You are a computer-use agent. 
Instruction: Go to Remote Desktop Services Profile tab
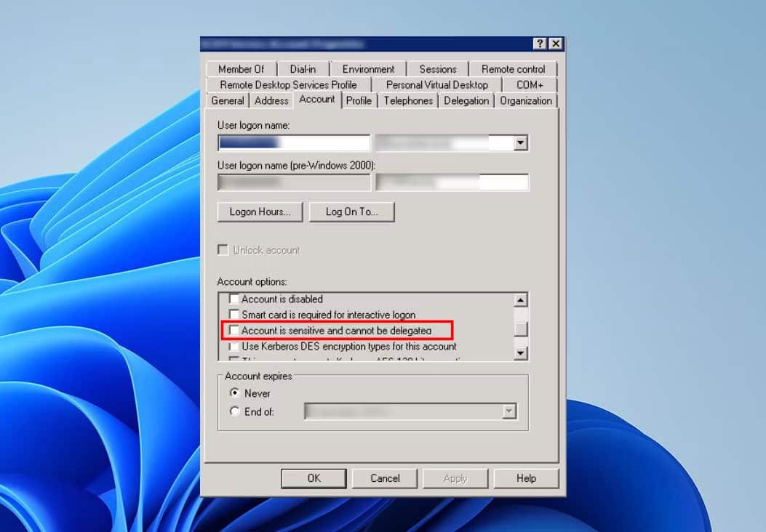click(x=288, y=85)
